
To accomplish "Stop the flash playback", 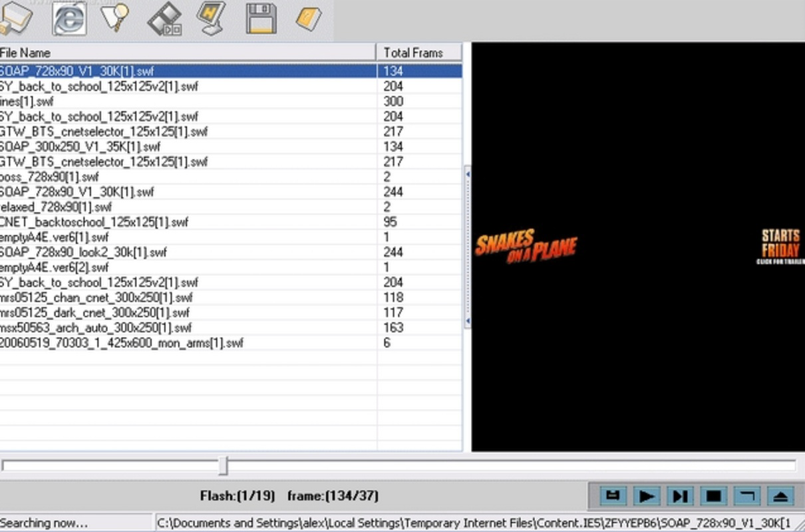I will [713, 495].
